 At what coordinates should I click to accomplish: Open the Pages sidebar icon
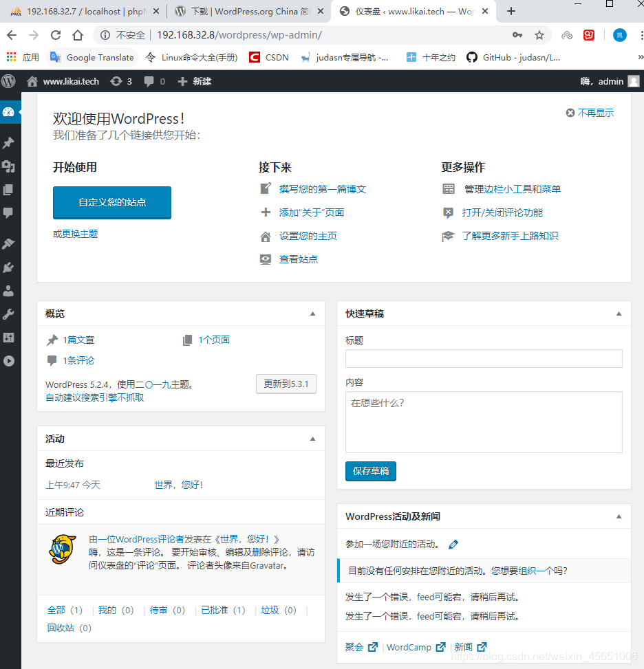pyautogui.click(x=8, y=190)
